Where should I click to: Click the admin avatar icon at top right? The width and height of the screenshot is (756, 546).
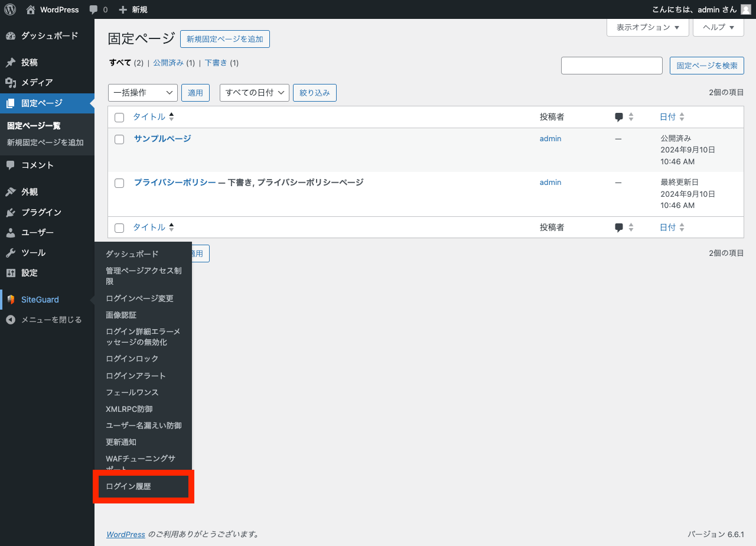[746, 9]
